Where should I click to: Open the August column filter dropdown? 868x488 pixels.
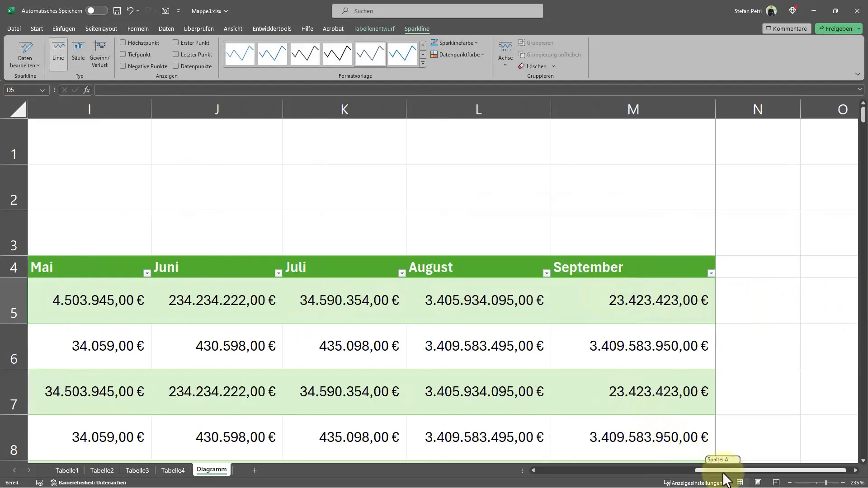pyautogui.click(x=546, y=273)
